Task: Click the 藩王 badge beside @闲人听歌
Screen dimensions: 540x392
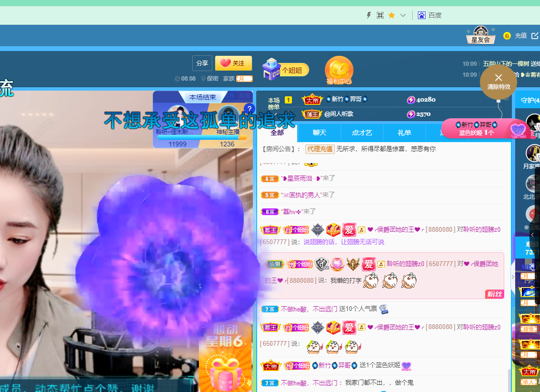Action: [312, 114]
